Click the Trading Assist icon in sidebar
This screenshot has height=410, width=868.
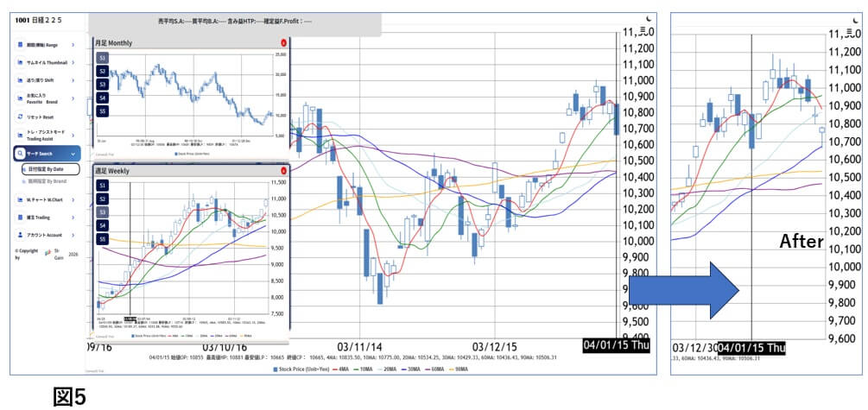tap(21, 135)
